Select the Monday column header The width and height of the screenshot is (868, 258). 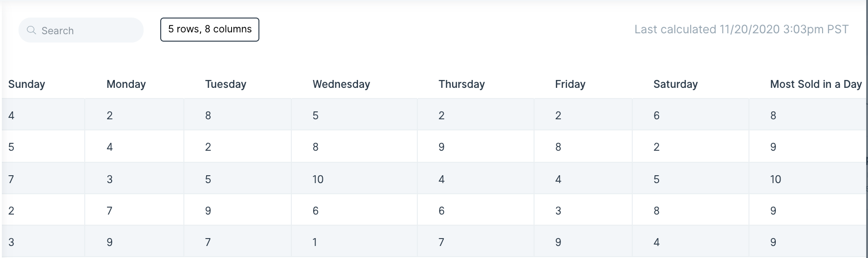[x=126, y=84]
